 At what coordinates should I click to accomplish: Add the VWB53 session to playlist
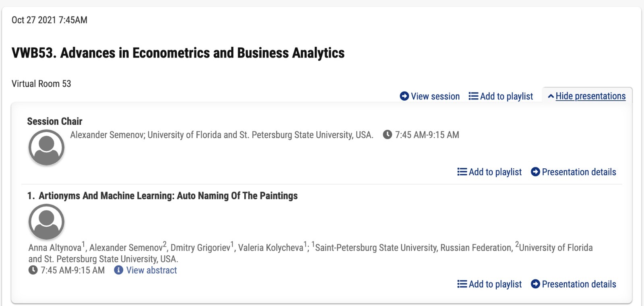pyautogui.click(x=501, y=96)
